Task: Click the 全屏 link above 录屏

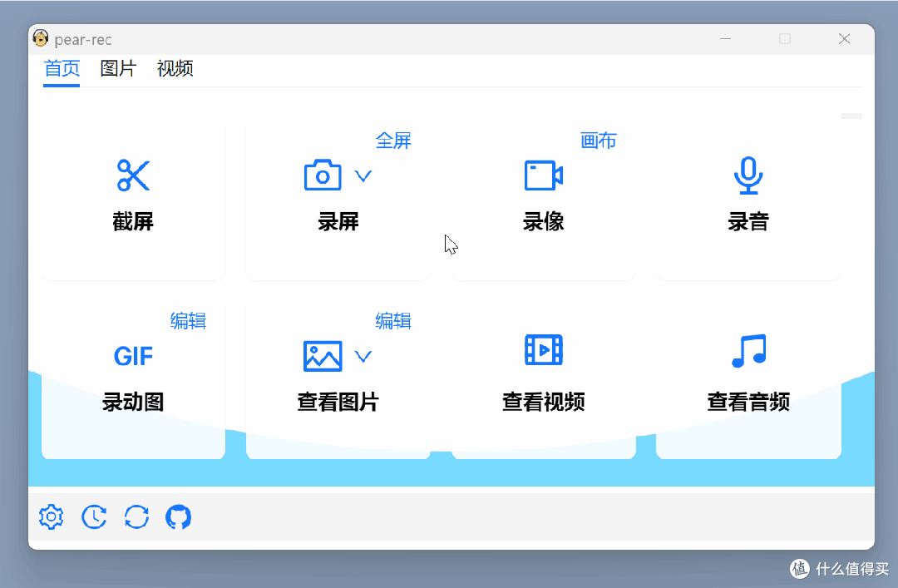Action: [x=393, y=140]
